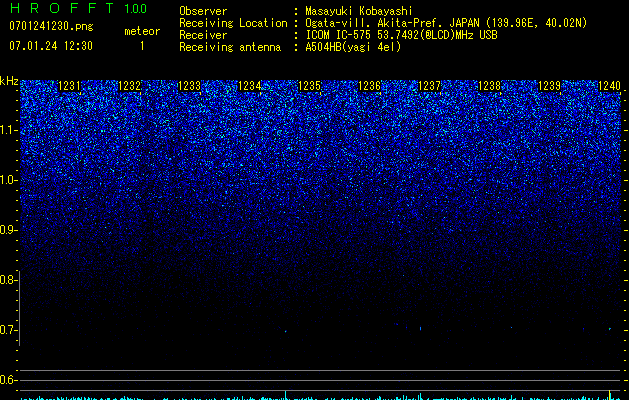
Task: Click the Ogata-vill. Akita-Pref. JAPAN location text
Action: (x=446, y=23)
